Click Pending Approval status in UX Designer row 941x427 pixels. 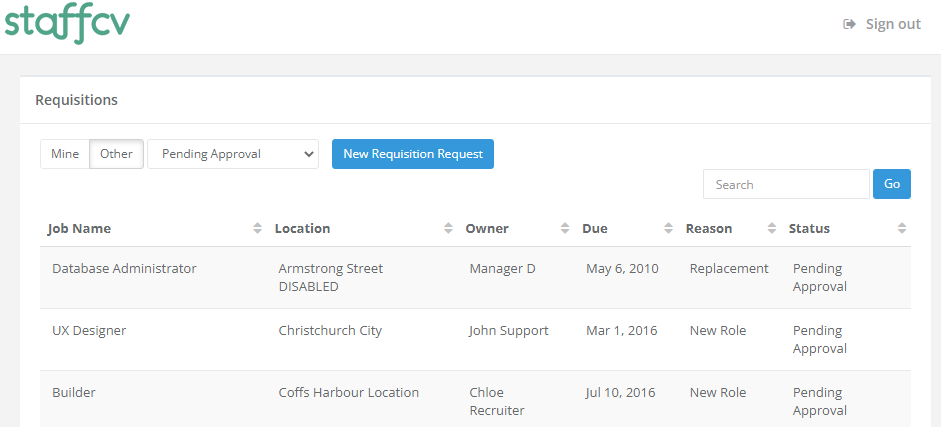coord(820,339)
